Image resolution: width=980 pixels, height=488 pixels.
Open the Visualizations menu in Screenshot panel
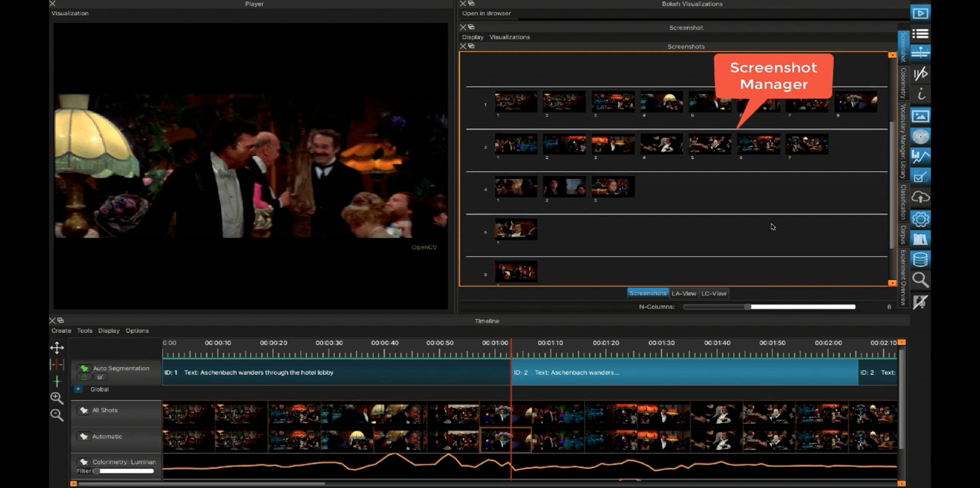pyautogui.click(x=510, y=37)
